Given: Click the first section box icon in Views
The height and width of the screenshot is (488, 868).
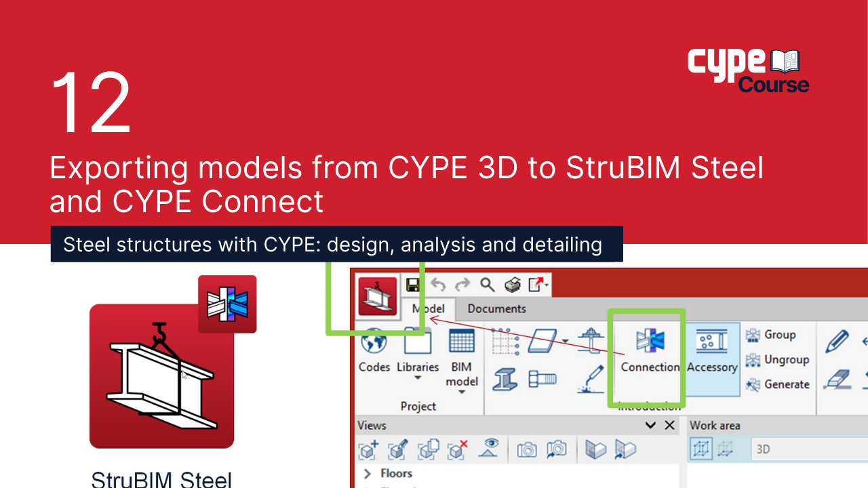Looking at the screenshot, I should point(595,449).
